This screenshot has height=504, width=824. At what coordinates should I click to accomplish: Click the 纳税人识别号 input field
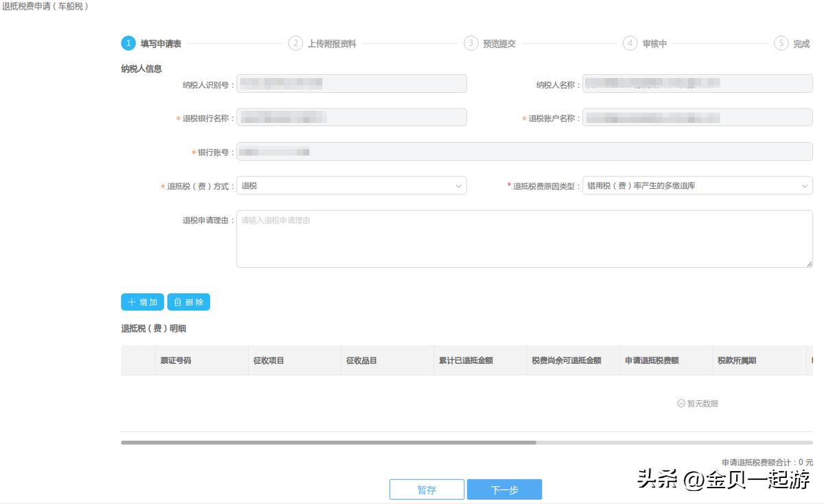point(350,83)
